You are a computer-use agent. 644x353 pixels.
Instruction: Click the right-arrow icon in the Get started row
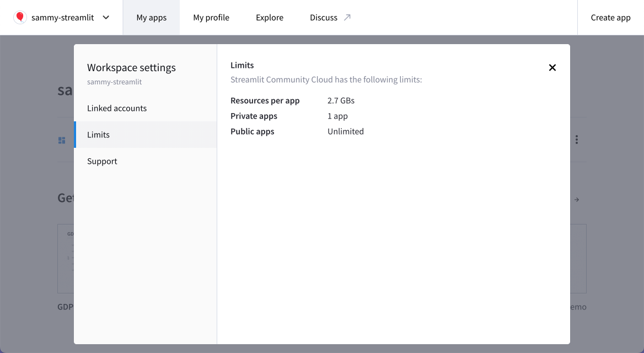pyautogui.click(x=576, y=199)
